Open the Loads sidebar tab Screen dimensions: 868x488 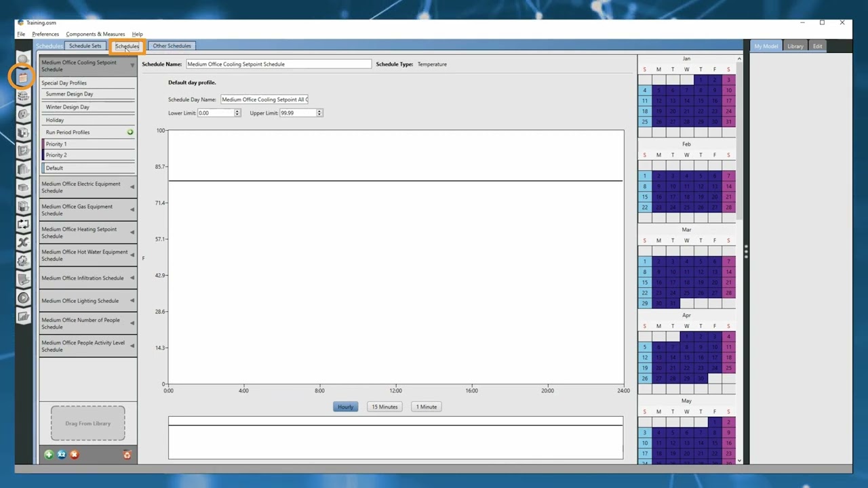click(23, 114)
